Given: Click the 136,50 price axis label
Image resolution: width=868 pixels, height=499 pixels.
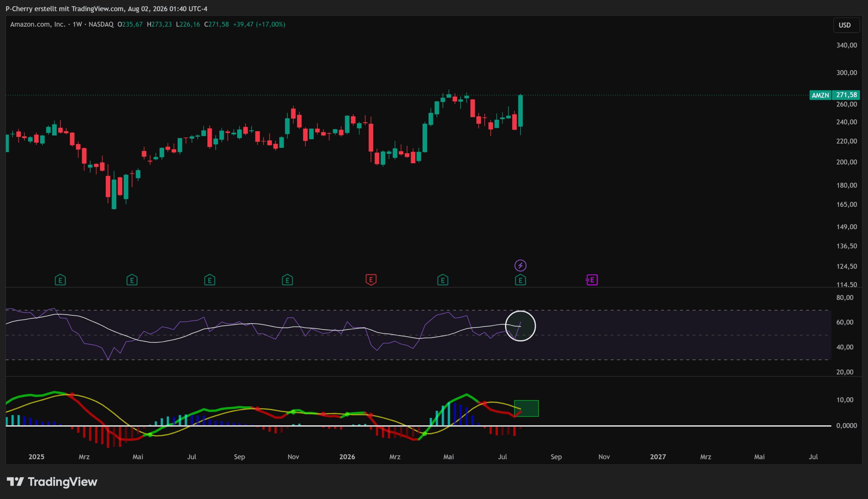Looking at the screenshot, I should (x=846, y=246).
